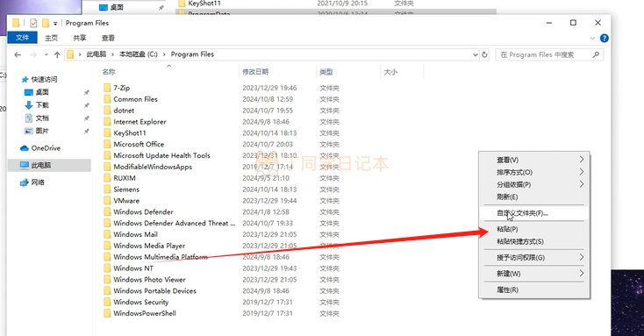Expand the 新建(W) submenu arrow
This screenshot has height=336, width=644.
[x=582, y=273]
